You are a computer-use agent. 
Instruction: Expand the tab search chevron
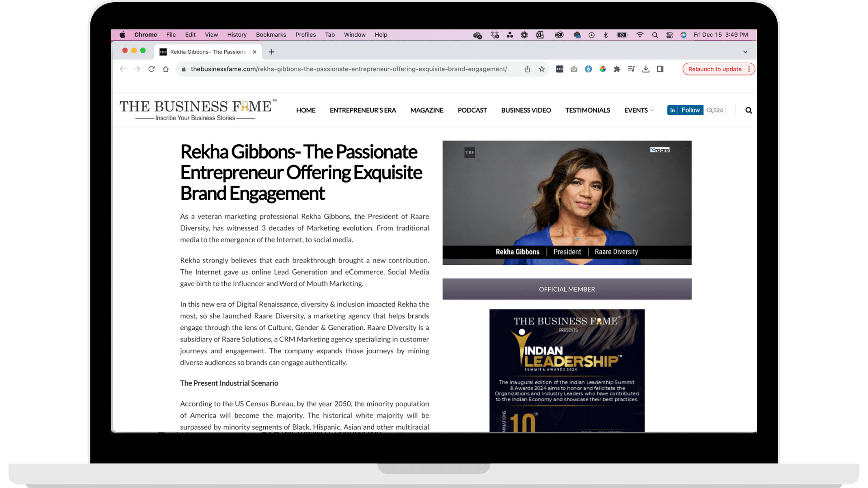(745, 52)
